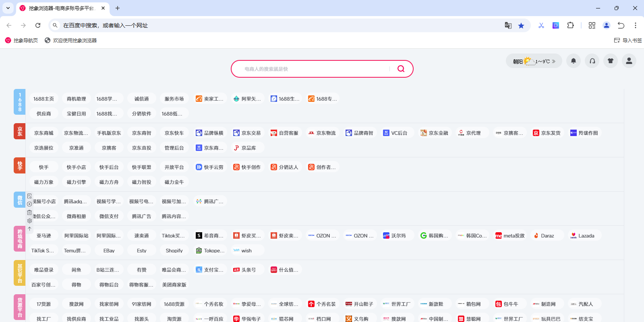Expand the 朝阳 weather forecast widget
The image size is (644, 322).
tap(534, 61)
